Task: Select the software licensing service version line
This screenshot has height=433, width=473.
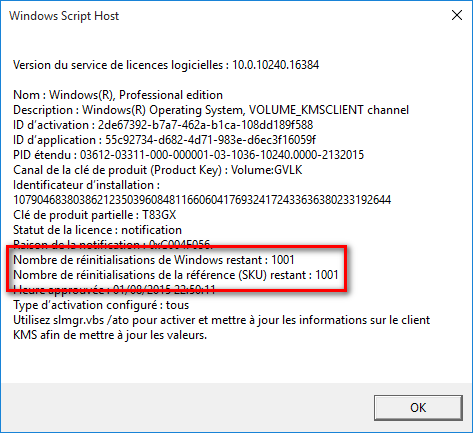Action: (x=166, y=65)
